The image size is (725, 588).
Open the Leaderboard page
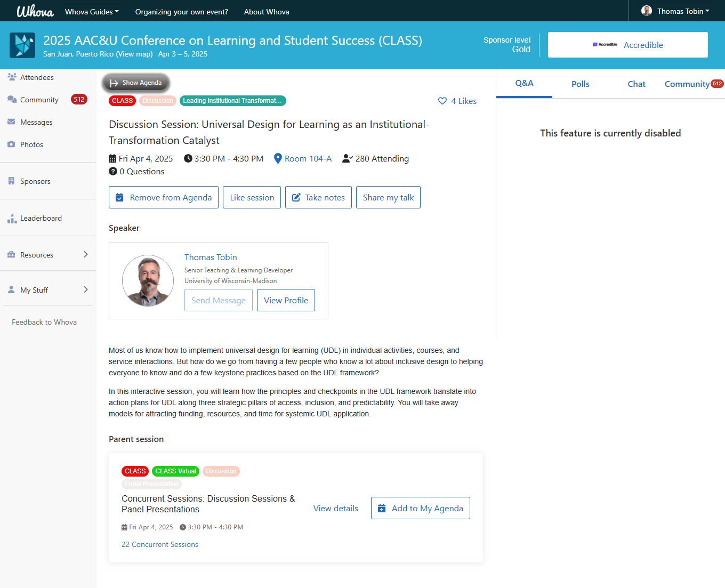click(41, 218)
